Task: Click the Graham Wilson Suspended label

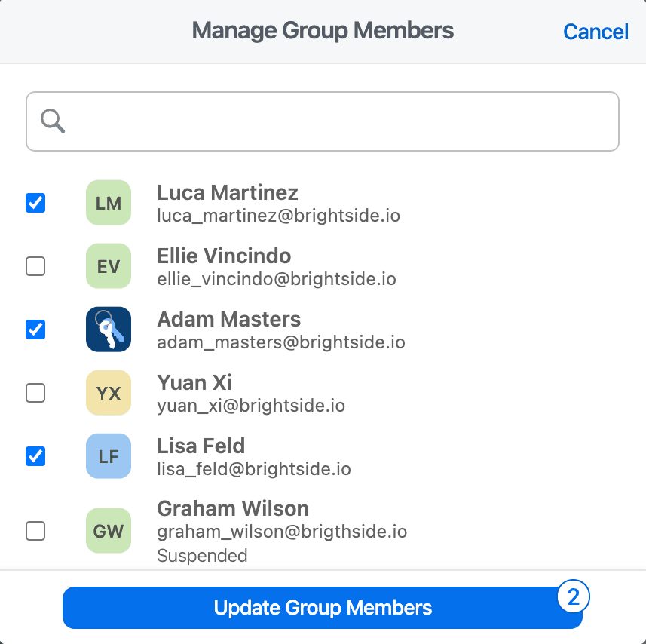Action: point(202,556)
